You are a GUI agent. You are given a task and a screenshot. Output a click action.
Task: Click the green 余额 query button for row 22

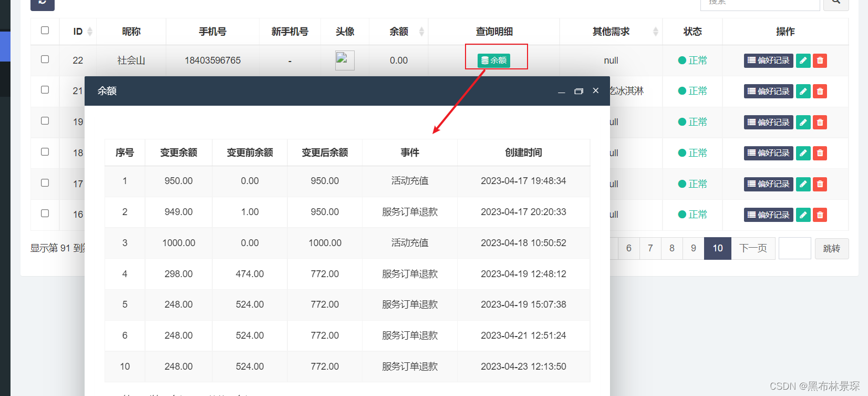[x=494, y=60]
